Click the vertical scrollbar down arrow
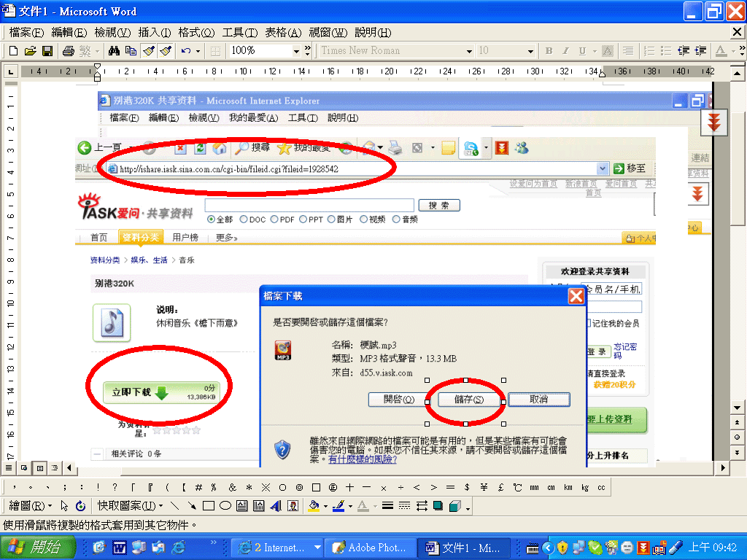 [x=737, y=408]
